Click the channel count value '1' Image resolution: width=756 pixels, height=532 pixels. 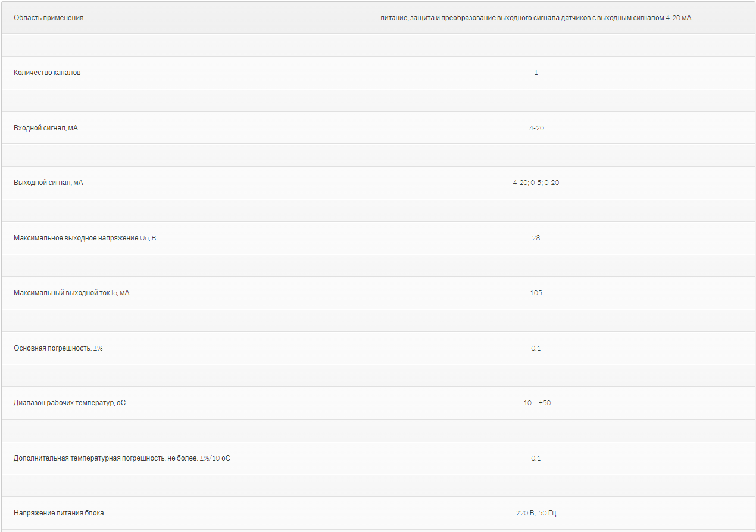[536, 73]
